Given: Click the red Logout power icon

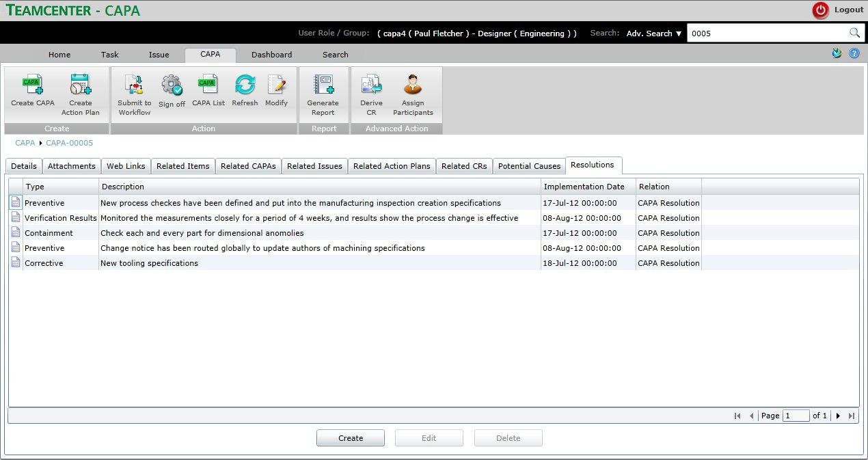Looking at the screenshot, I should click(x=820, y=10).
